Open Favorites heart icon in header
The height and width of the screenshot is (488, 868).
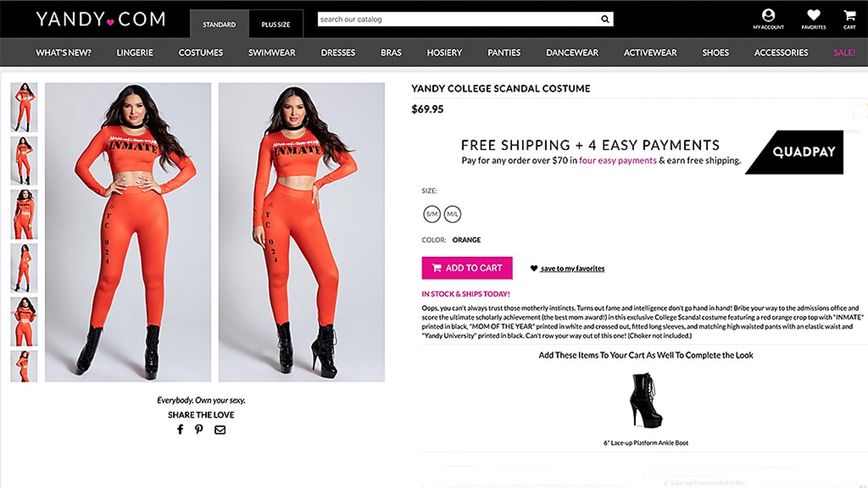pyautogui.click(x=813, y=16)
